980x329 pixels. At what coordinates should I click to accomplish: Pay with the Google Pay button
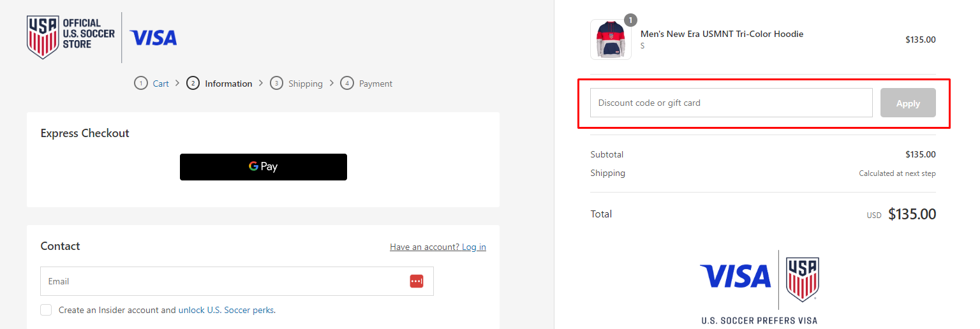(264, 167)
